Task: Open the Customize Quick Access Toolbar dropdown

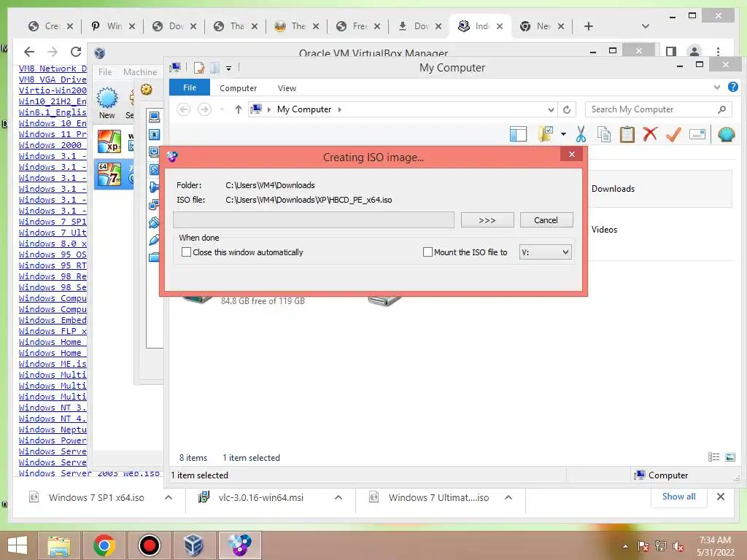Action: pos(228,69)
